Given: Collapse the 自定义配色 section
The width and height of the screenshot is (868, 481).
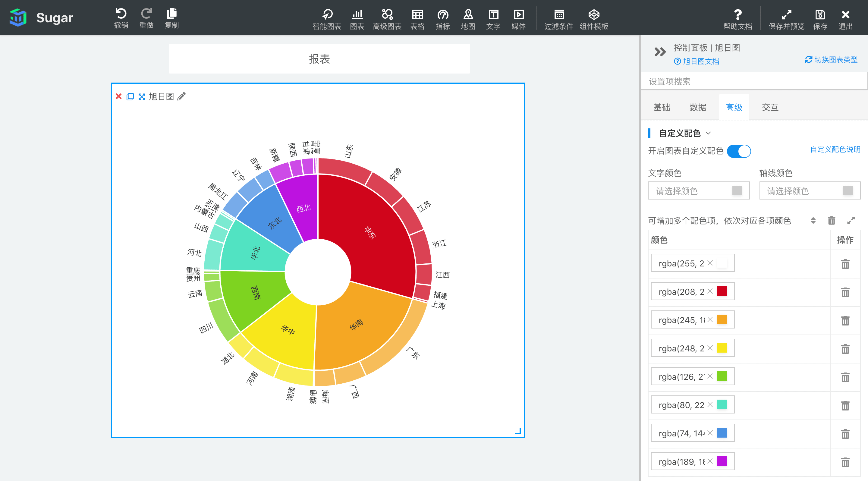Looking at the screenshot, I should tap(708, 133).
